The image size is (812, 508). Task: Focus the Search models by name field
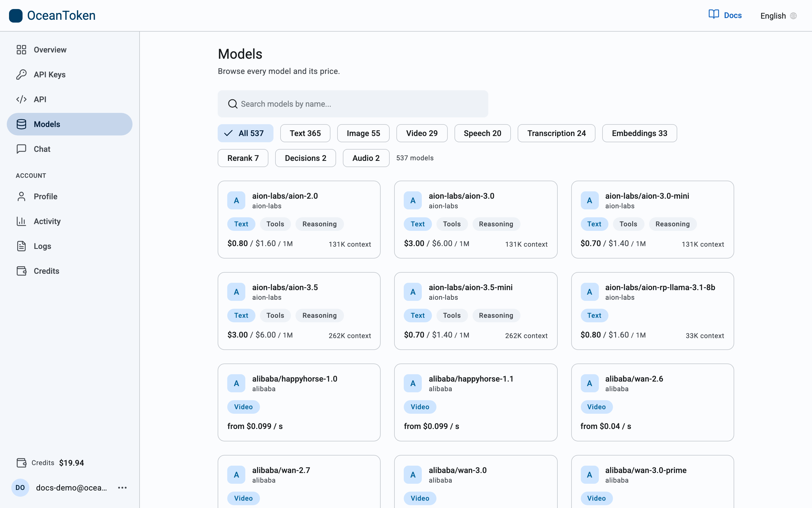pos(353,104)
